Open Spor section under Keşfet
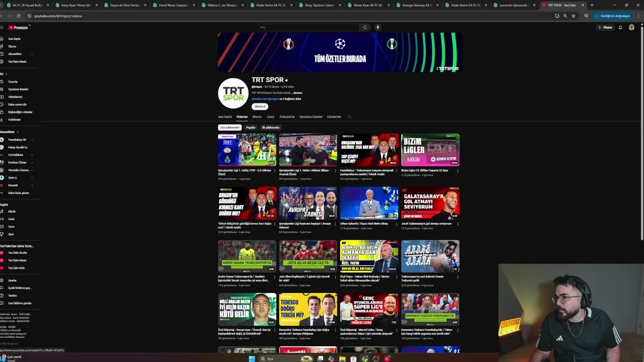The height and width of the screenshot is (362, 644). 11,234
